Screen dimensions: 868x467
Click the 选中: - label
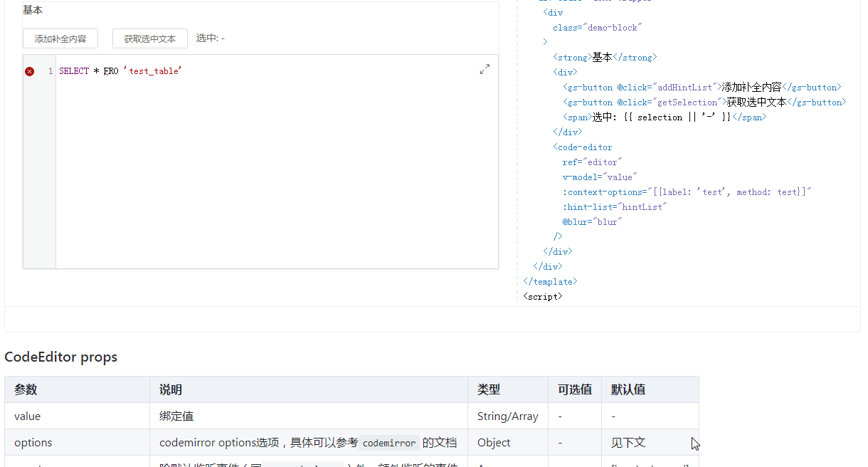211,38
